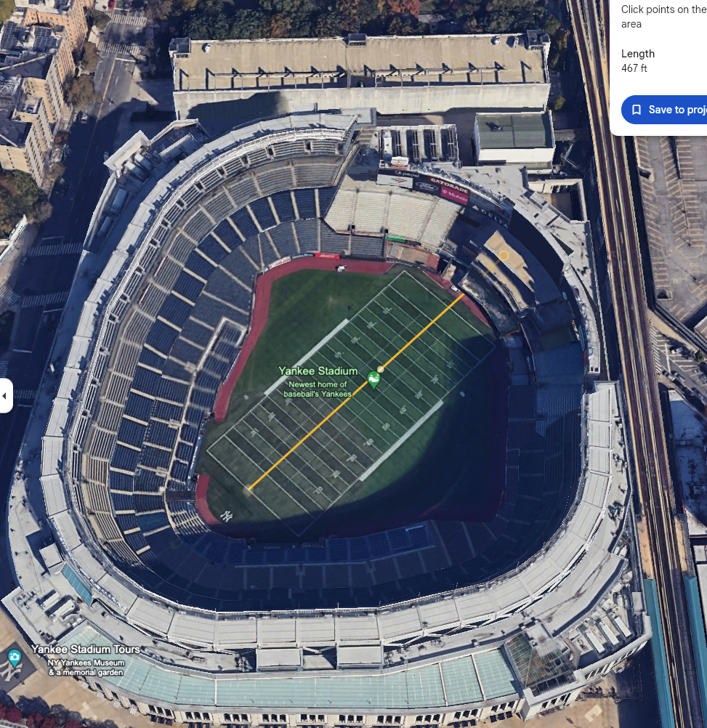Click the NY logo behind home plate
This screenshot has width=707, height=728.
click(x=226, y=516)
